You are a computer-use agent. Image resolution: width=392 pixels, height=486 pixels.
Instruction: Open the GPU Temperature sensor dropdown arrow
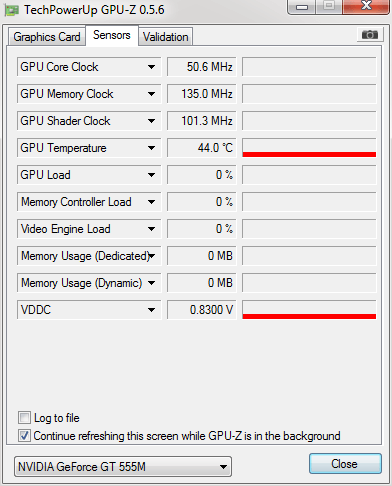pyautogui.click(x=151, y=148)
